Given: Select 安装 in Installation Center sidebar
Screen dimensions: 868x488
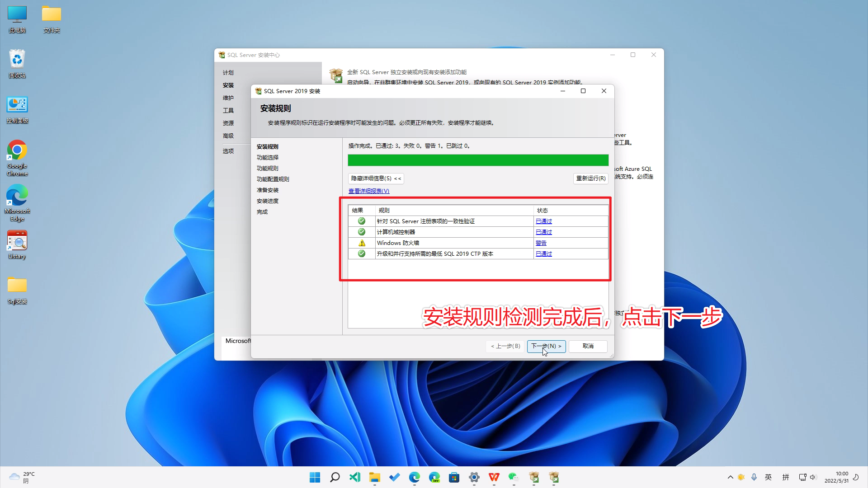Looking at the screenshot, I should pyautogui.click(x=228, y=85).
